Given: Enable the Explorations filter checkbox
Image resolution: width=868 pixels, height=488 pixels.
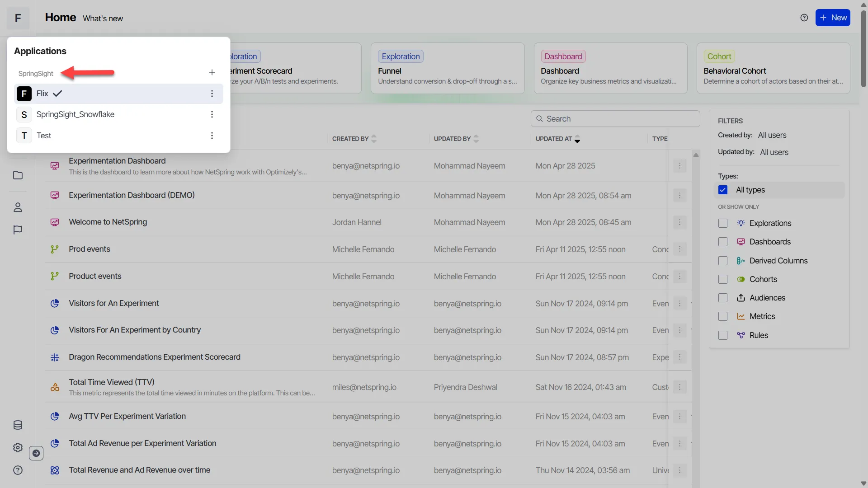Looking at the screenshot, I should (723, 223).
